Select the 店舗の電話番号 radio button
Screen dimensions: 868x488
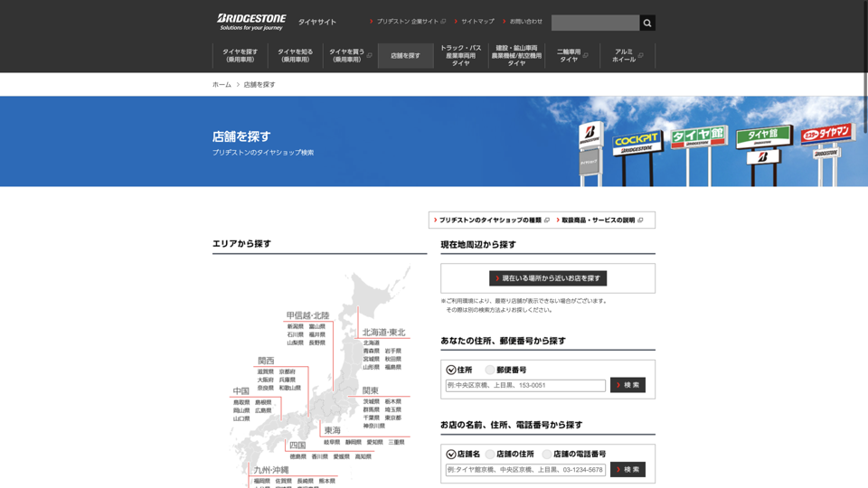(547, 455)
